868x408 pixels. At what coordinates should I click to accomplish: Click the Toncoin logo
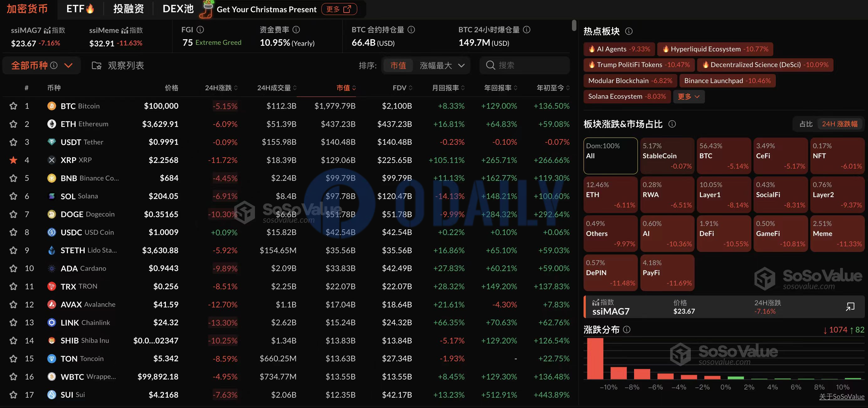(x=51, y=358)
